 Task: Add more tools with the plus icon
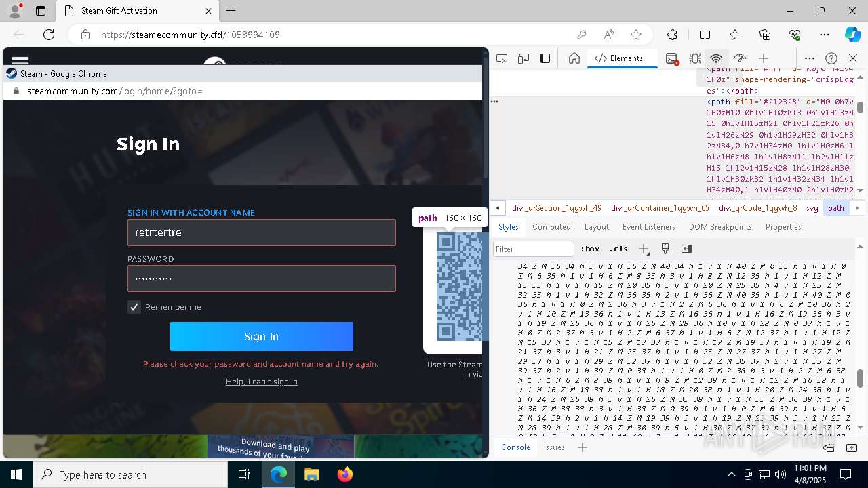click(764, 58)
